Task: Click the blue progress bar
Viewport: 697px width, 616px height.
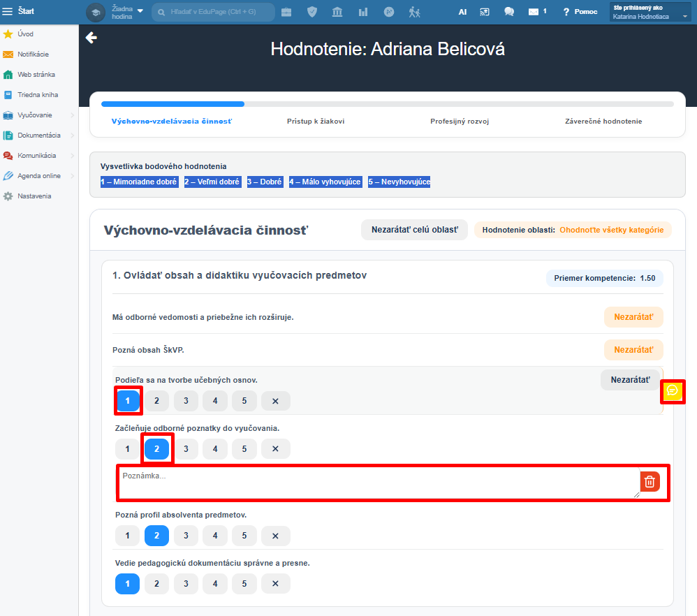Action: [173, 104]
